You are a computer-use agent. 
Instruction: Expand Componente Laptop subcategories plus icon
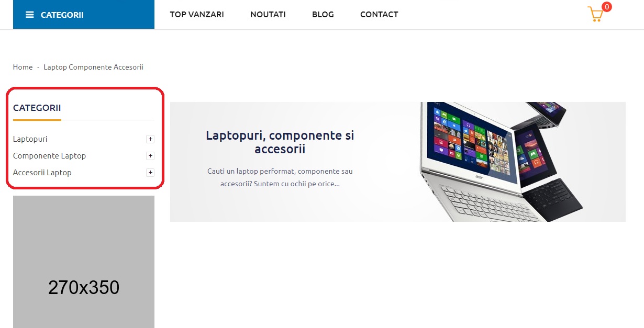click(x=150, y=156)
